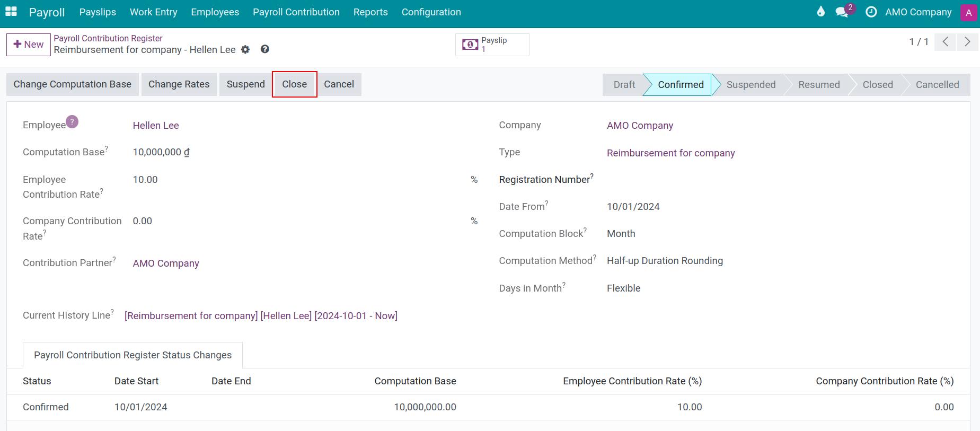Open the activities clock icon
This screenshot has height=431, width=980.
tap(871, 12)
